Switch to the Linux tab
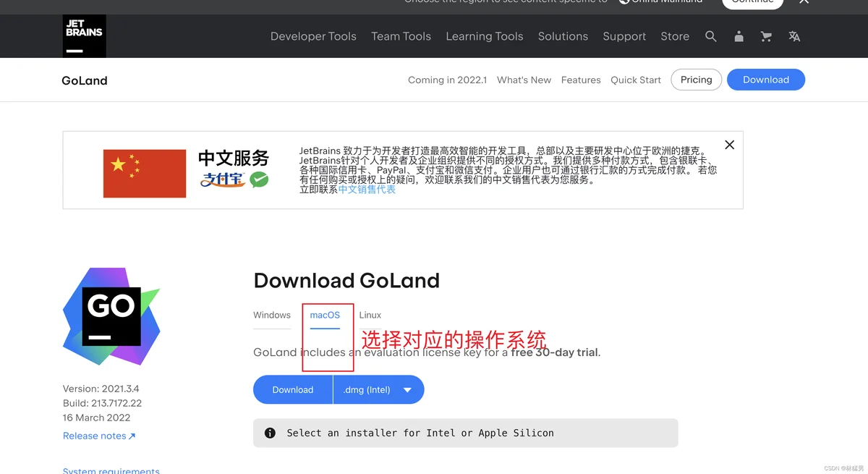Image resolution: width=868 pixels, height=474 pixels. (x=370, y=315)
